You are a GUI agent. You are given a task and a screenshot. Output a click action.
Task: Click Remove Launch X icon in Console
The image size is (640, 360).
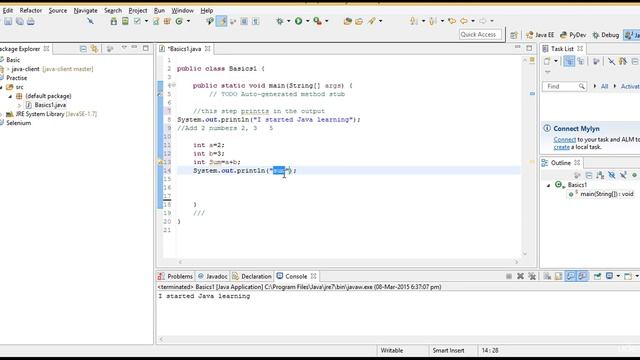click(520, 276)
